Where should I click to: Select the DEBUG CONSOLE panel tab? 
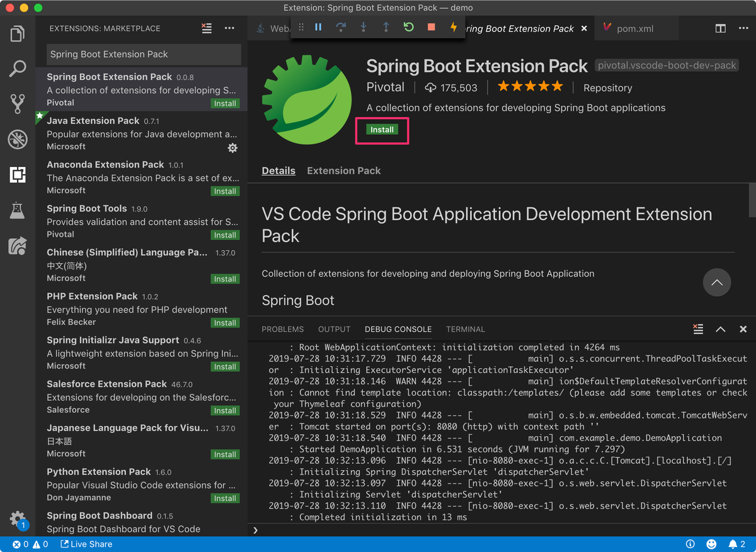(x=398, y=330)
